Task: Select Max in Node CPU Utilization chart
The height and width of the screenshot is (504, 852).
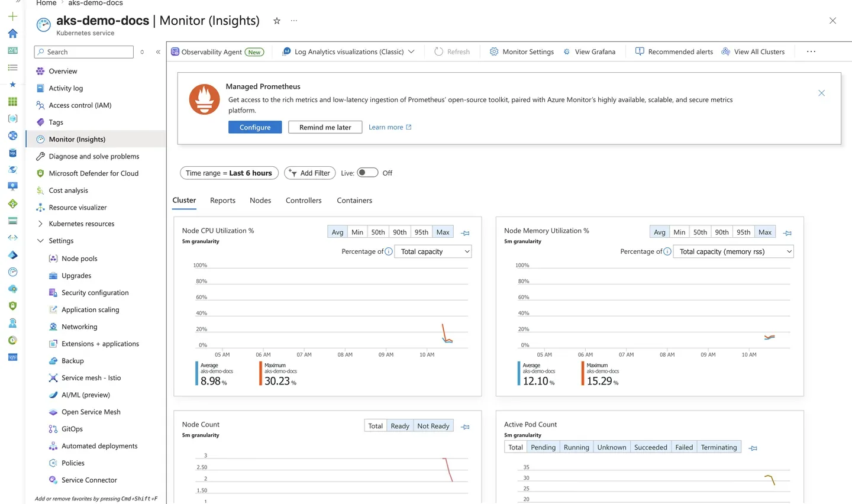Action: [443, 232]
